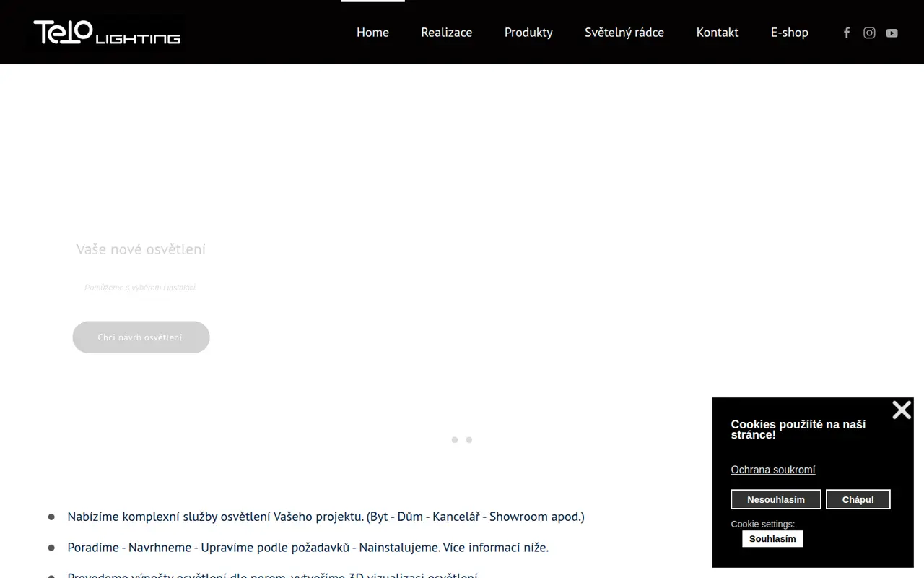Open the Světelný rádce menu item

pyautogui.click(x=624, y=33)
